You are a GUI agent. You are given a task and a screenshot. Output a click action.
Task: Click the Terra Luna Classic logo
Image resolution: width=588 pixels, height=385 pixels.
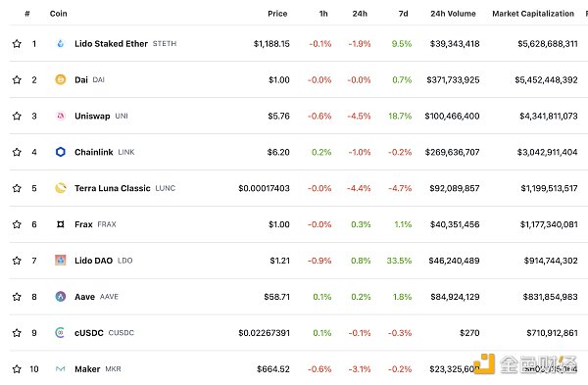(x=61, y=188)
